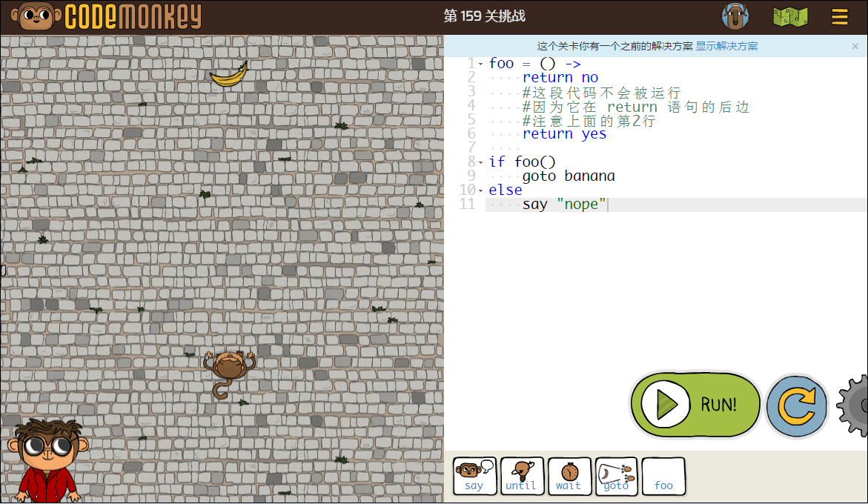868x504 pixels.
Task: Close the previous solution notification bar
Action: (855, 47)
